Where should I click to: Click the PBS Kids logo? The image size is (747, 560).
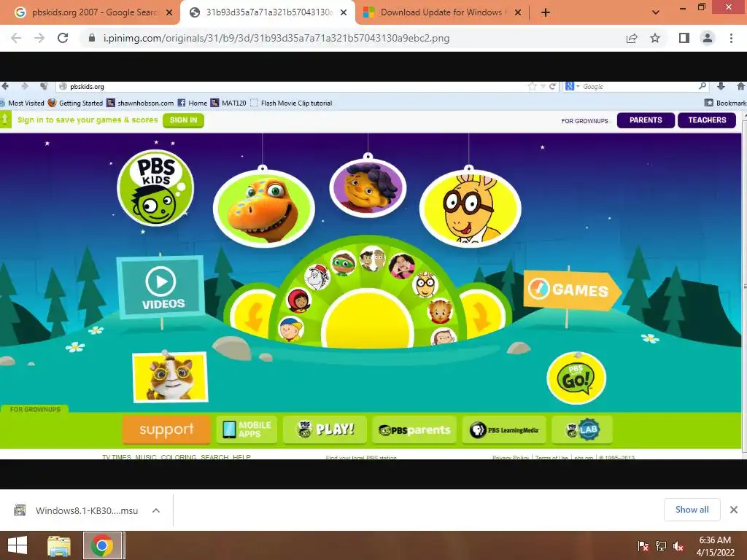click(155, 188)
